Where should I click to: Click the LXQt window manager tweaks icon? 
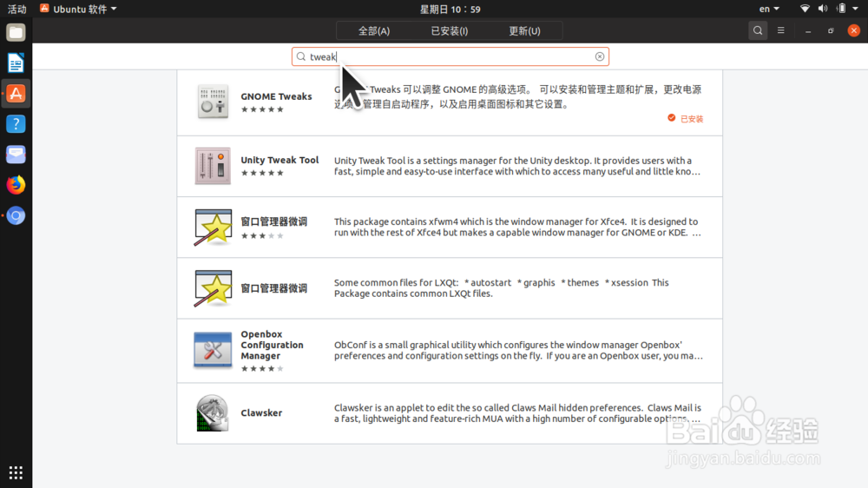click(x=213, y=288)
